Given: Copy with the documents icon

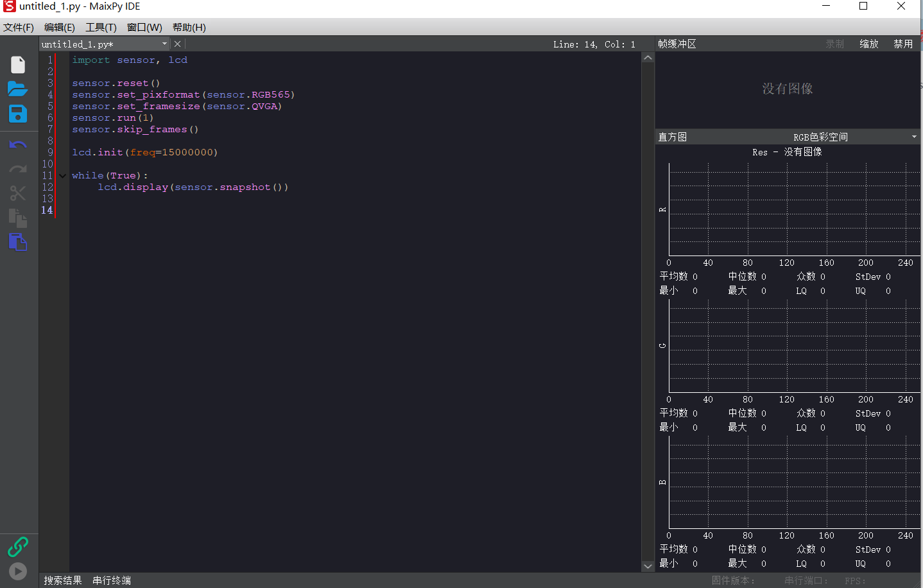Looking at the screenshot, I should click(18, 218).
